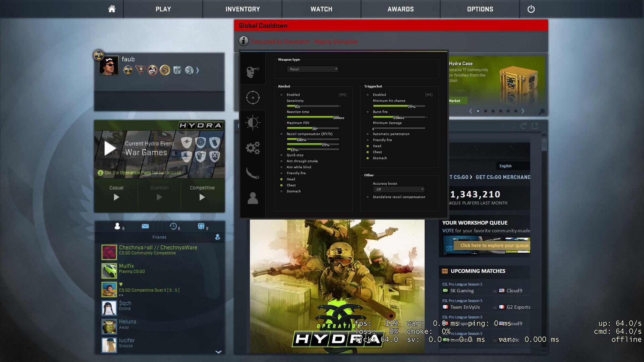Open the brightness visuals section icon
644x362 pixels.
pos(253,123)
